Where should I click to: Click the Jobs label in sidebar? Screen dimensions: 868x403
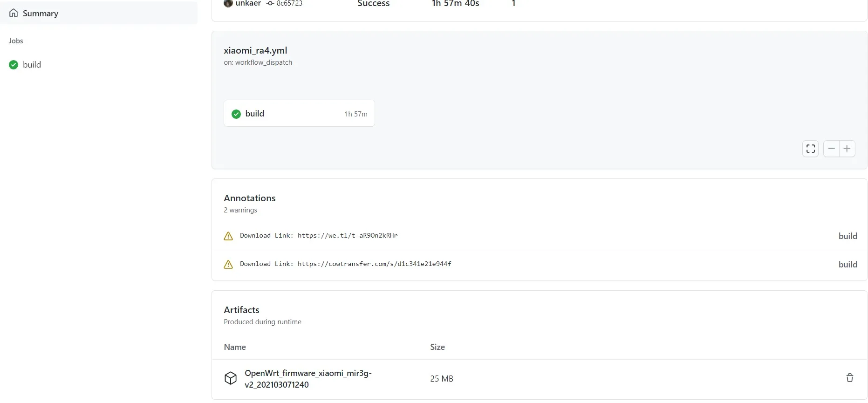coord(16,41)
